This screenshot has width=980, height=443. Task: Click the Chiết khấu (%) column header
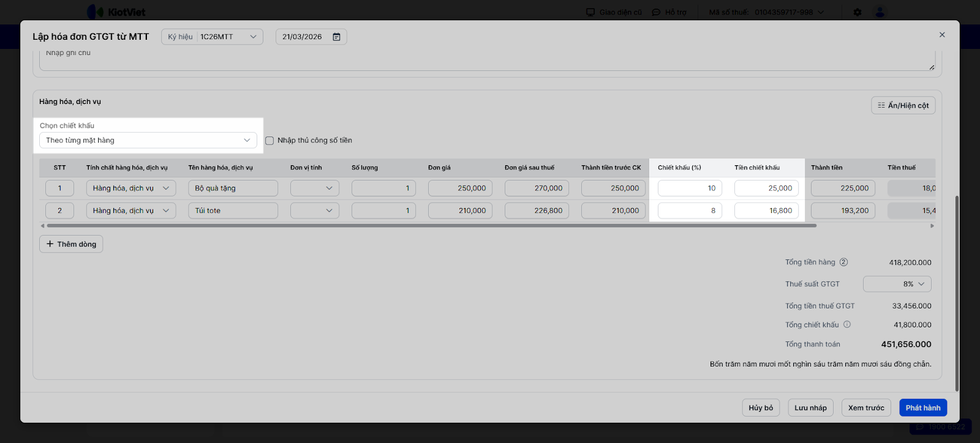pyautogui.click(x=679, y=168)
